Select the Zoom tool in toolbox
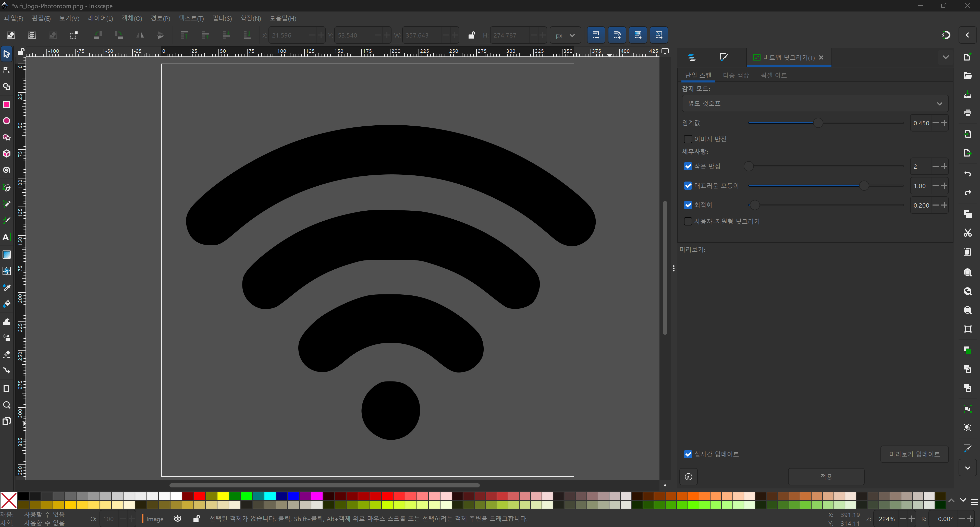Image resolution: width=980 pixels, height=527 pixels. point(6,405)
